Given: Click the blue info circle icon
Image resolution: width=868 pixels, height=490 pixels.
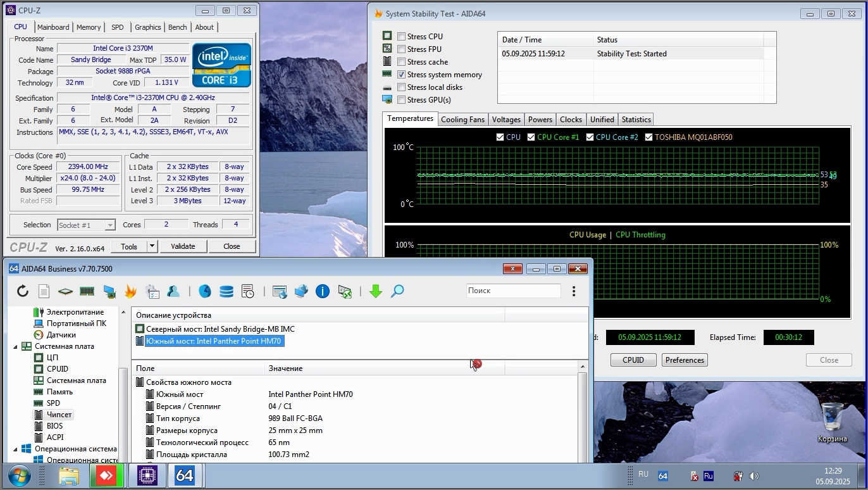Looking at the screenshot, I should 323,291.
